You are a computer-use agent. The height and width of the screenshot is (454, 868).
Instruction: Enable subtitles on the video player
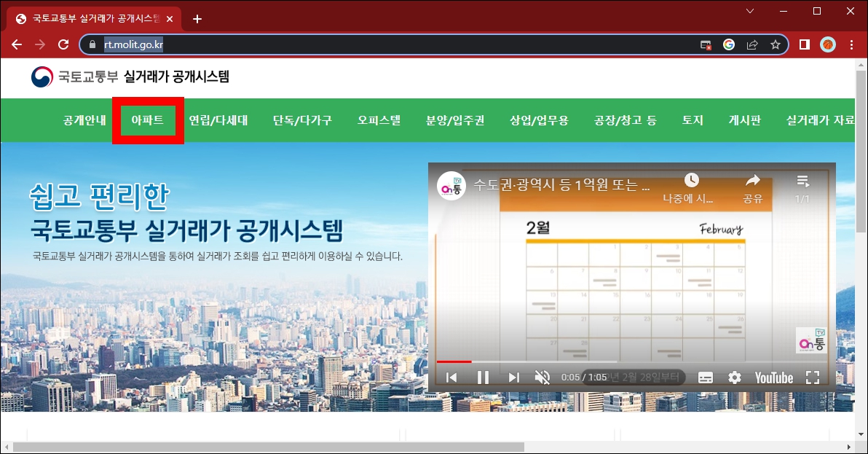point(705,377)
